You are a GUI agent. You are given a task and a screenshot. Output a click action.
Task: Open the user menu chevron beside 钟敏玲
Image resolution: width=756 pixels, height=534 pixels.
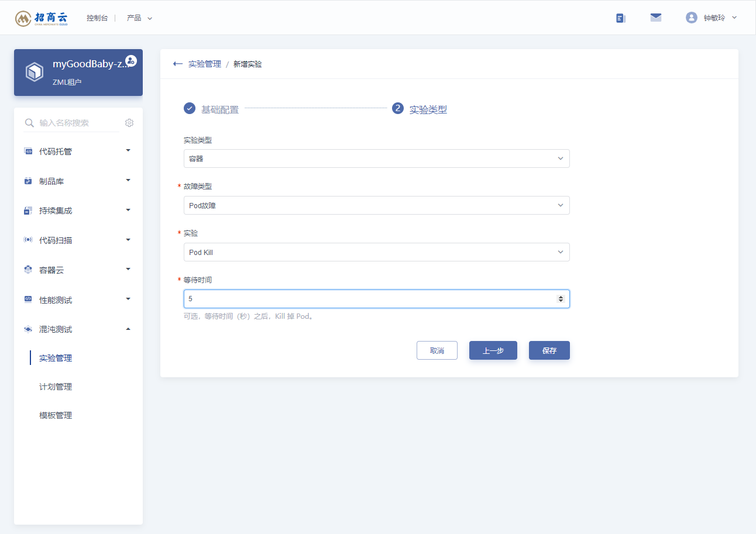coord(734,18)
